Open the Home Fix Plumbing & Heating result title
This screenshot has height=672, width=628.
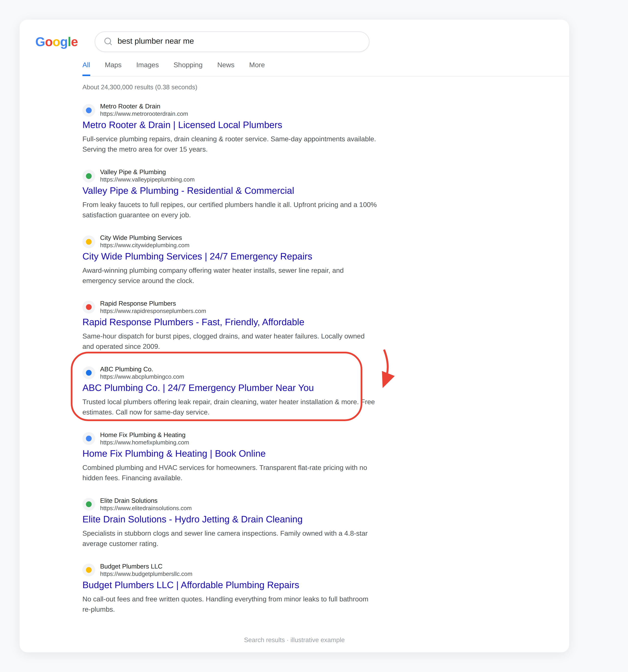[x=174, y=454]
